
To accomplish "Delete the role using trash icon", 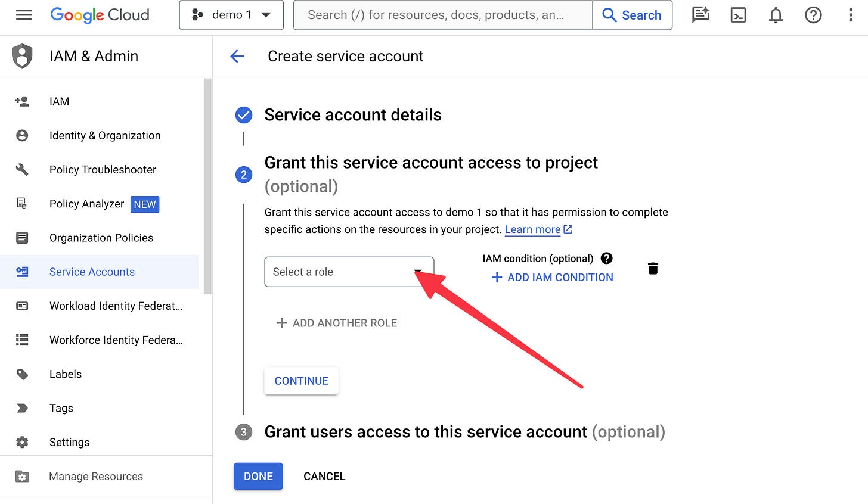I will click(x=653, y=269).
